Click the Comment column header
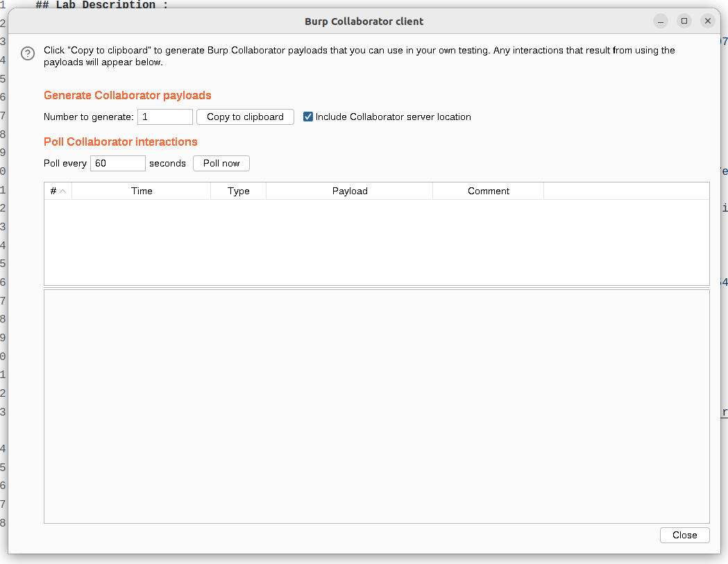Screen dimensions: 728x564 pyautogui.click(x=489, y=191)
